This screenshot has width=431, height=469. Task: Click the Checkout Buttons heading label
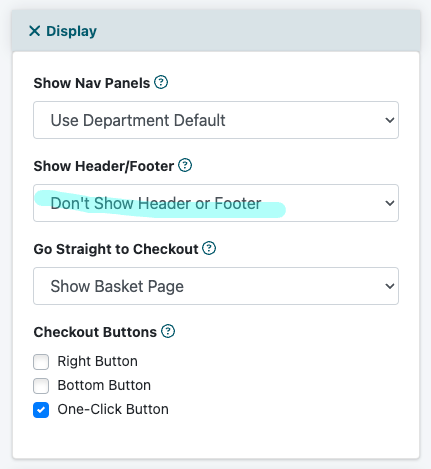coord(95,332)
